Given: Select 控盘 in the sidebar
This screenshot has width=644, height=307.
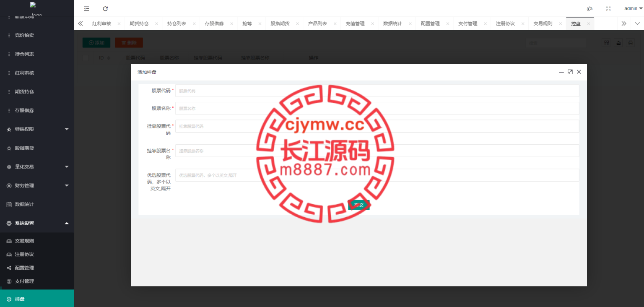Looking at the screenshot, I should (x=37, y=299).
